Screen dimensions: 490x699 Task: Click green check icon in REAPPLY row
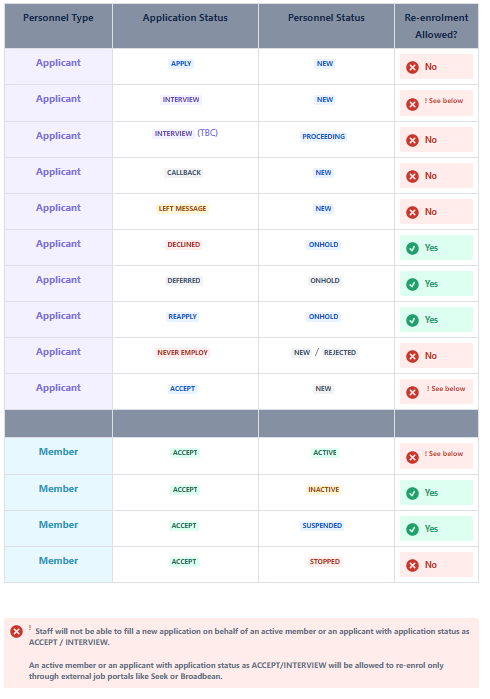(x=412, y=320)
